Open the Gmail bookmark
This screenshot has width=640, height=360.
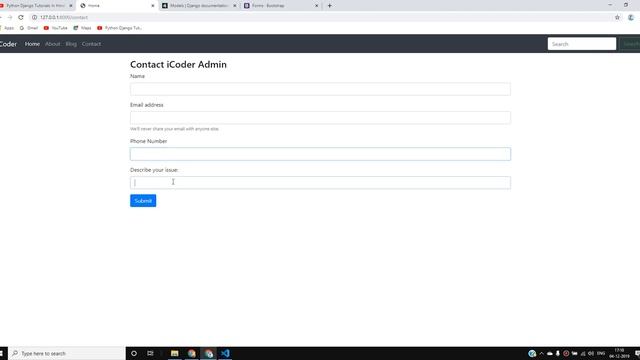coord(29,28)
